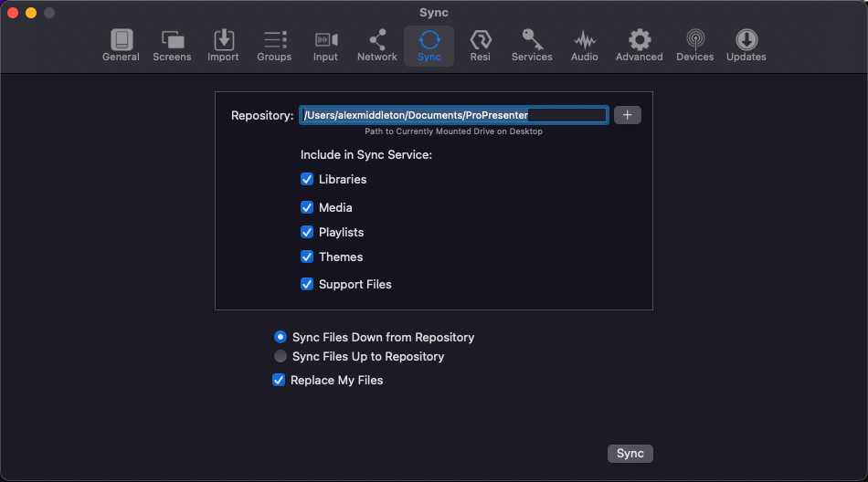Open the Advanced gear preferences pane

(639, 46)
